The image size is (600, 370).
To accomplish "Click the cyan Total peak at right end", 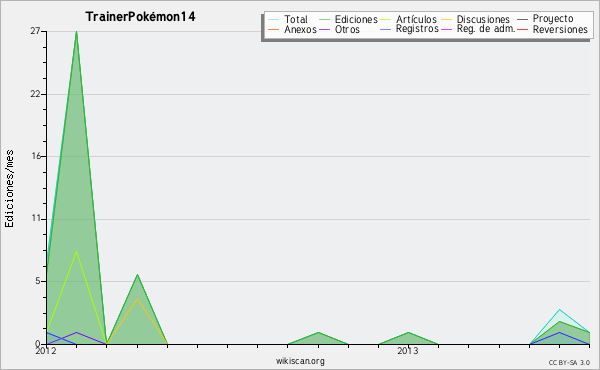I will [x=559, y=310].
